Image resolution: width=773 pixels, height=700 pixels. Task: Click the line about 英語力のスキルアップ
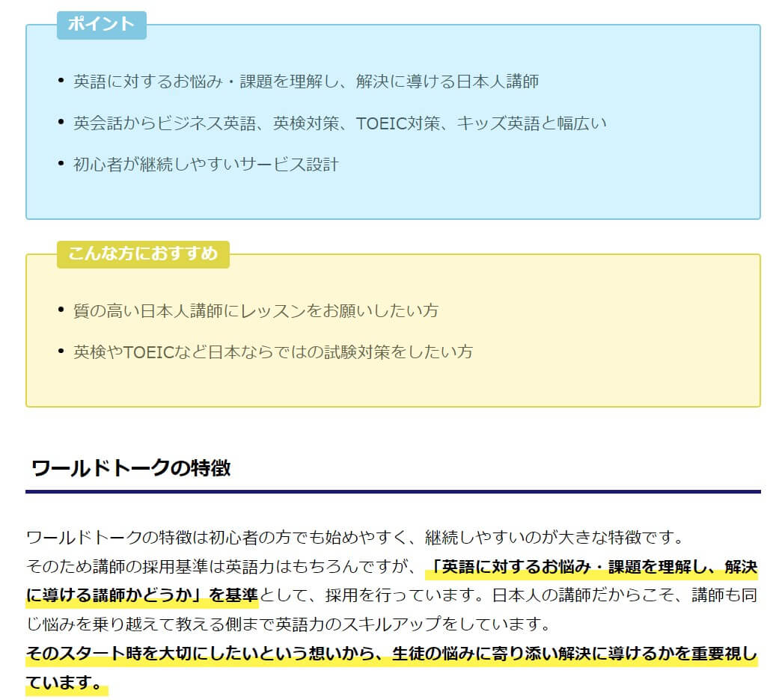coord(288,624)
